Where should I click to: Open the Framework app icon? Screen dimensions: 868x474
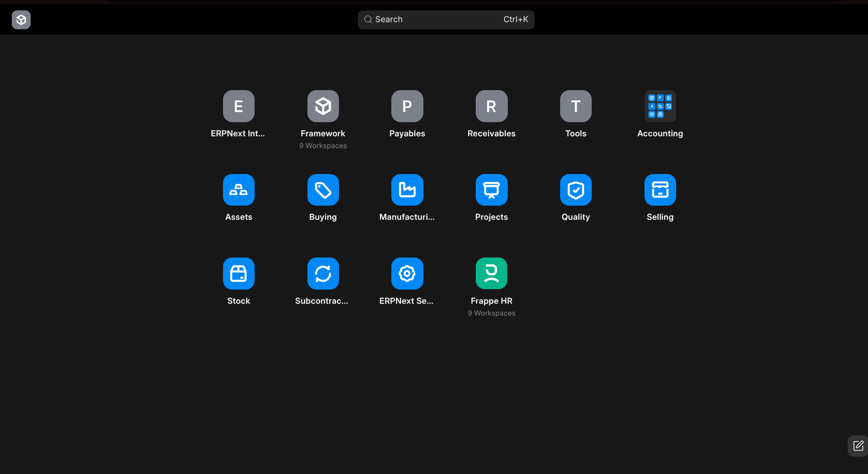coord(323,106)
